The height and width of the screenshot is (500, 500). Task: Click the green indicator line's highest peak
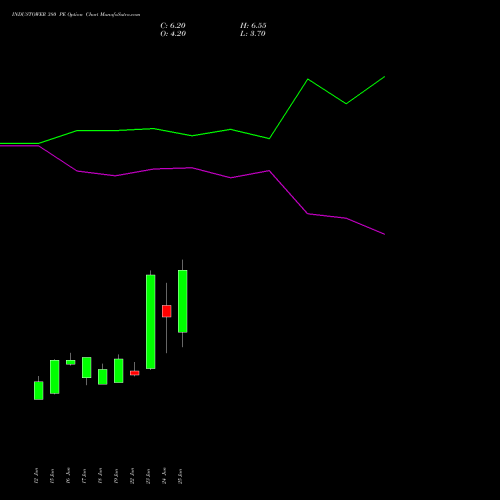[385, 77]
